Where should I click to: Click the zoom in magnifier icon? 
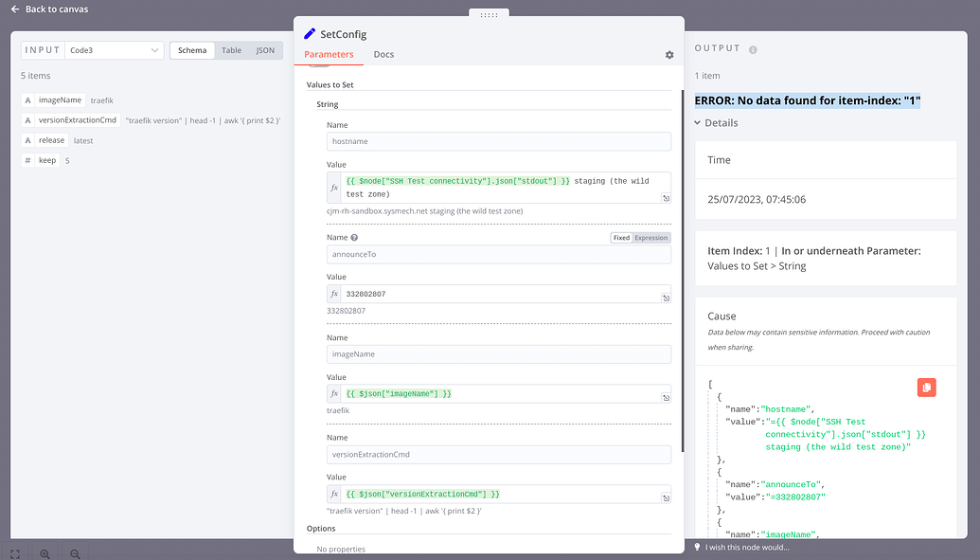45,553
